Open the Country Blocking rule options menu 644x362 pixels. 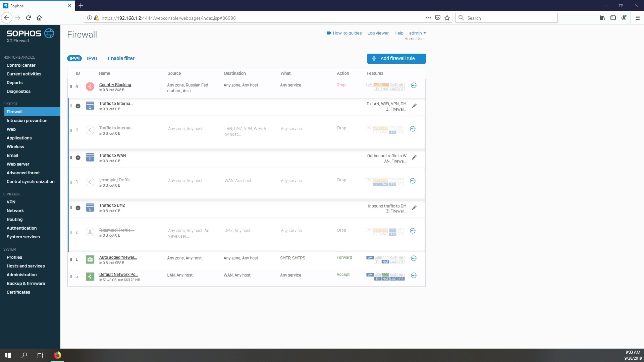pyautogui.click(x=414, y=85)
